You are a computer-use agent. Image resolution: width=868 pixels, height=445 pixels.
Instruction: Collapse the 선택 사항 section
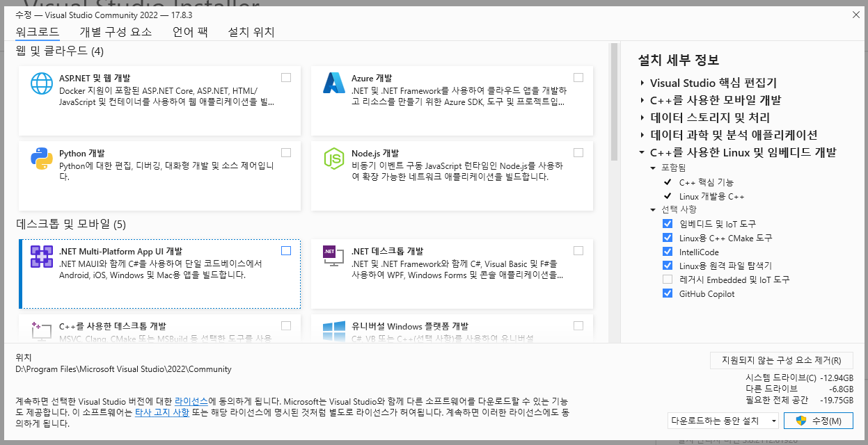(653, 210)
